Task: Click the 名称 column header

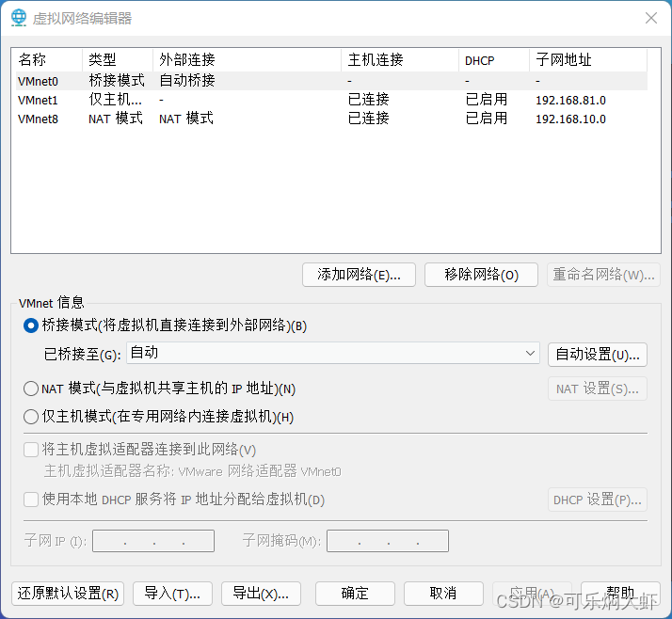Action: (x=48, y=60)
